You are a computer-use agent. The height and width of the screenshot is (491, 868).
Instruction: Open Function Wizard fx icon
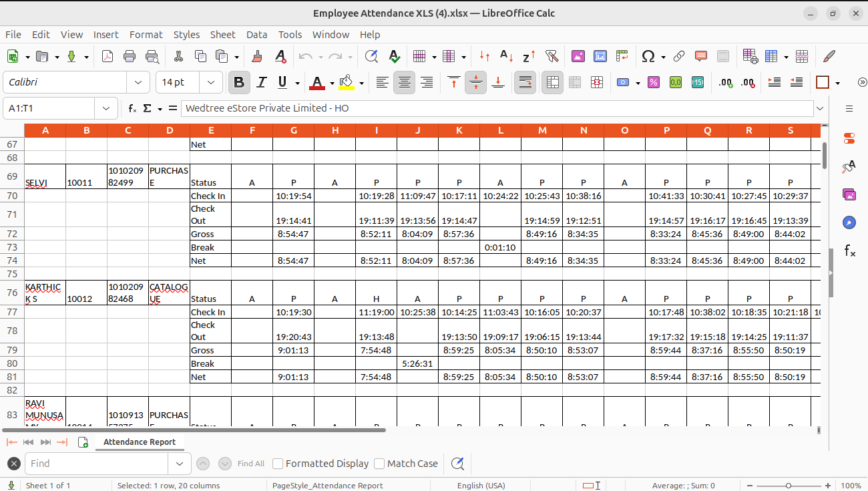click(132, 108)
